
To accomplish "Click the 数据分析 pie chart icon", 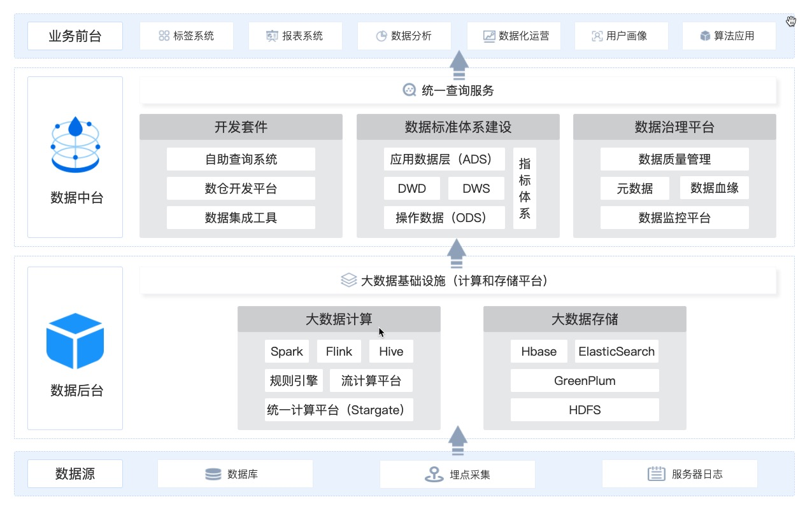I will pyautogui.click(x=381, y=36).
